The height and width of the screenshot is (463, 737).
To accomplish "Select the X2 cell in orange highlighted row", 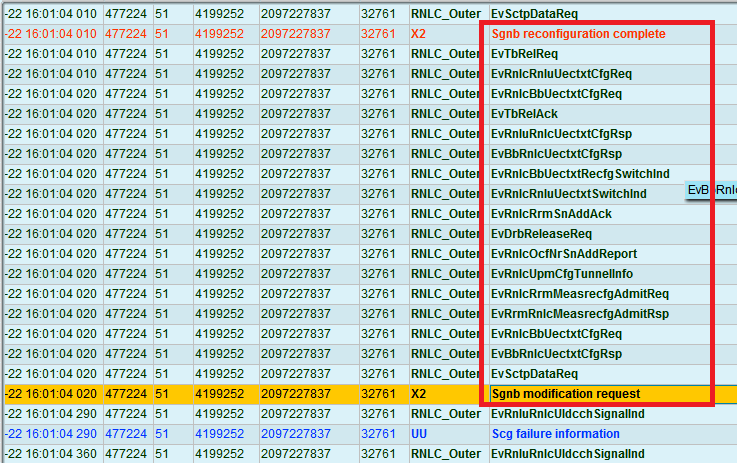I will pos(419,394).
